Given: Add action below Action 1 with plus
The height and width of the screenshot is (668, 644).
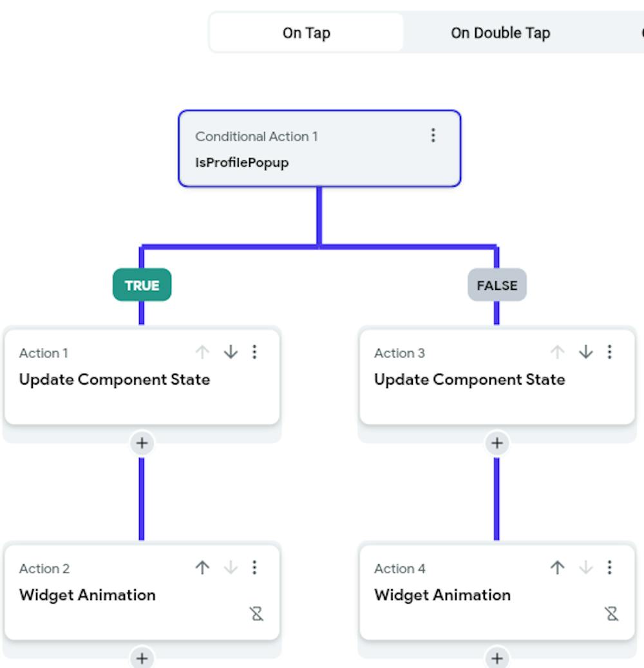Looking at the screenshot, I should [x=142, y=443].
